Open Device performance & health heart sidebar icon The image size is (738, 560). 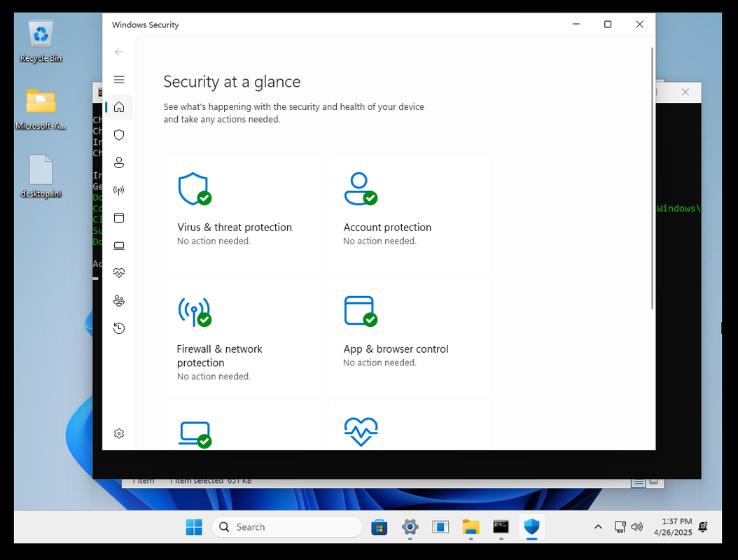click(119, 273)
